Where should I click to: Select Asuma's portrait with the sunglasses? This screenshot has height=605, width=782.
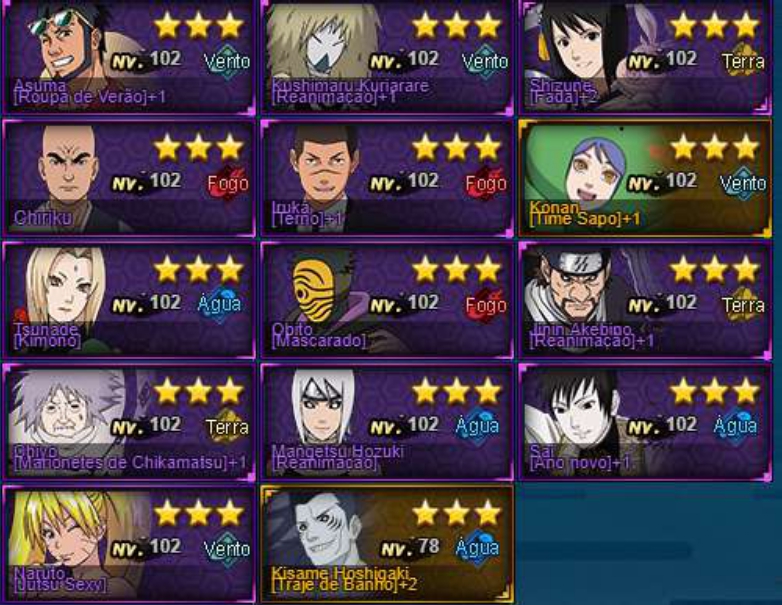point(67,42)
